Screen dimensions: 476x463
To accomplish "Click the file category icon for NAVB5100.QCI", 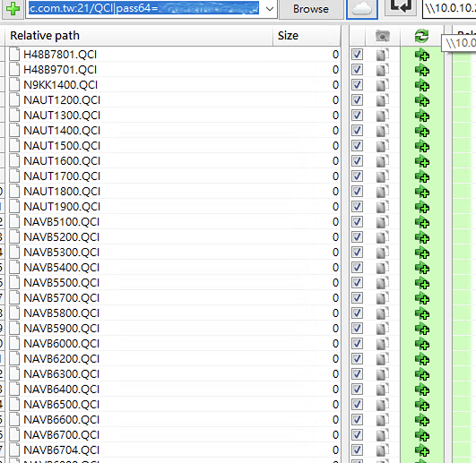I will [x=382, y=222].
